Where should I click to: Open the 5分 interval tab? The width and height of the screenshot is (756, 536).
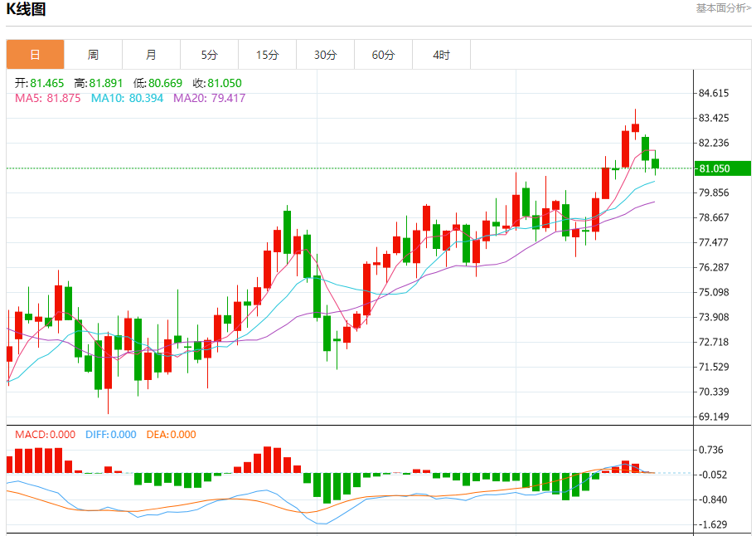209,55
